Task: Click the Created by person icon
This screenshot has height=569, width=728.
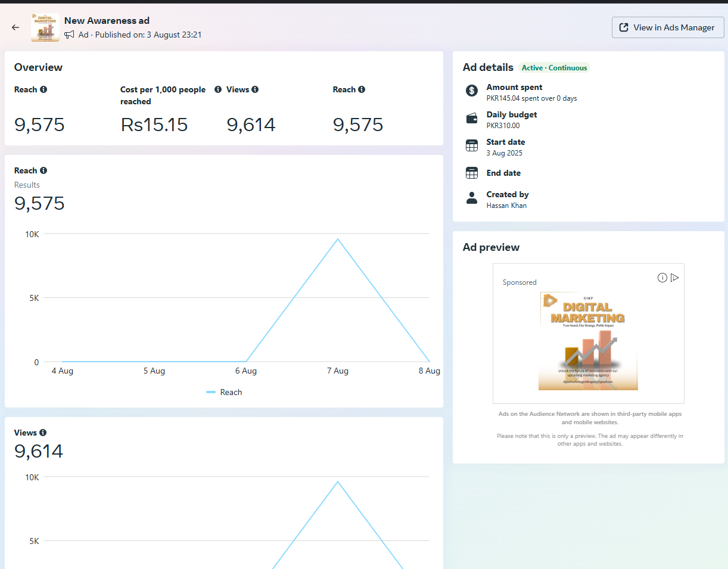Action: [x=472, y=198]
